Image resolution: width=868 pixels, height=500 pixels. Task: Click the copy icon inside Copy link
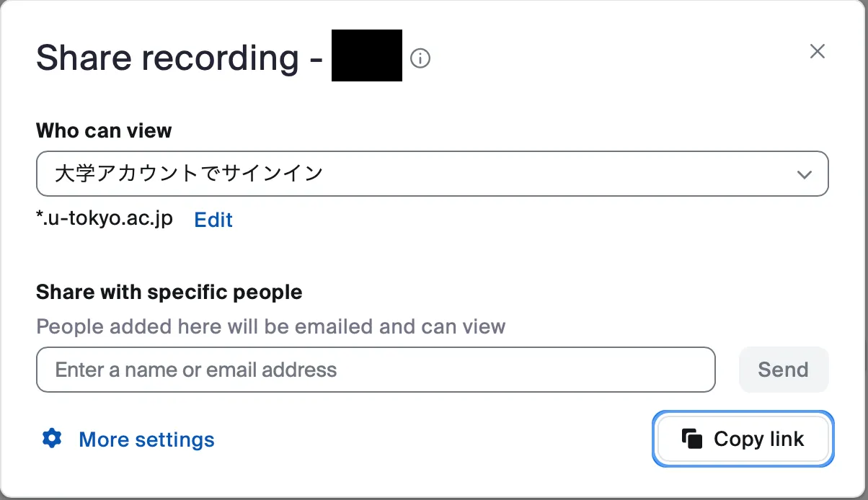[692, 438]
